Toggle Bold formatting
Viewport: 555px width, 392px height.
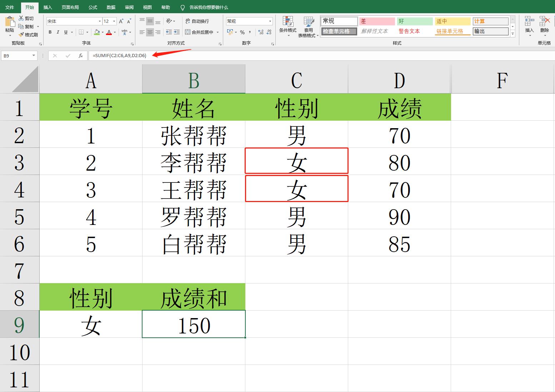50,32
